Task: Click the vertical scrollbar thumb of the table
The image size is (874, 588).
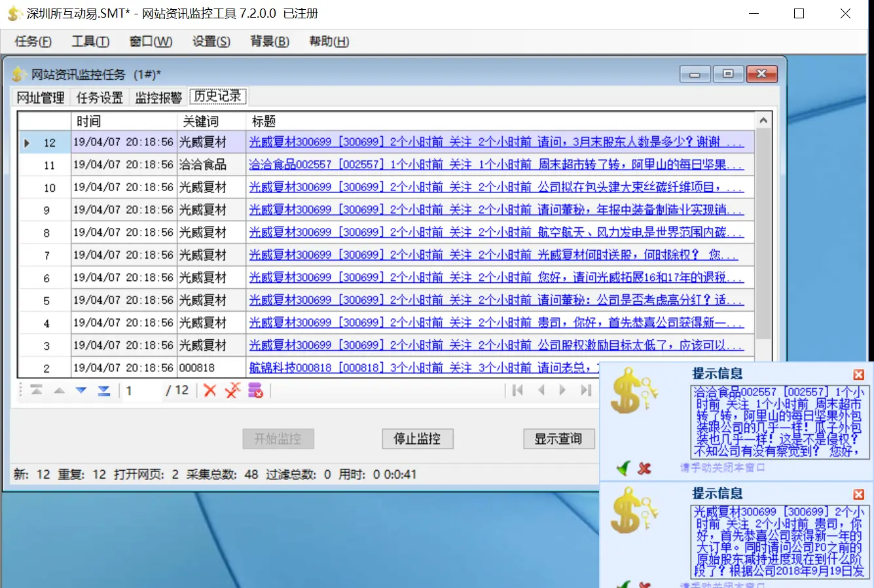Action: pos(763,234)
